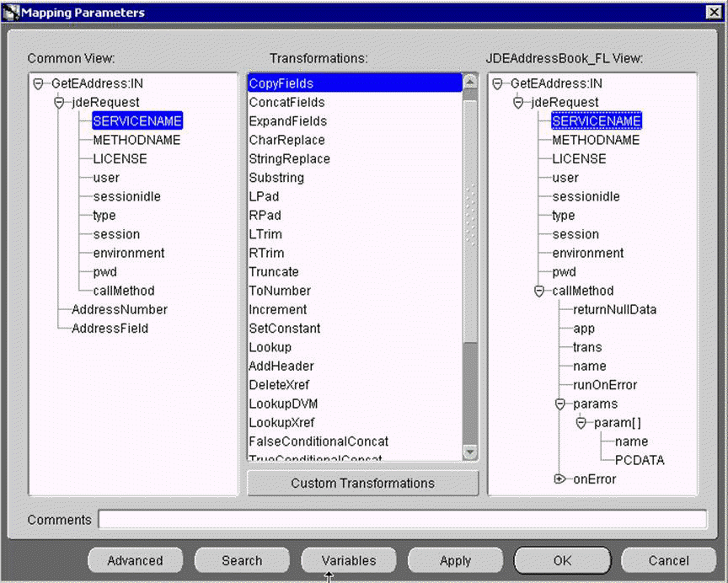Select callMethod in Common View
This screenshot has height=583, width=728.
coord(124,291)
